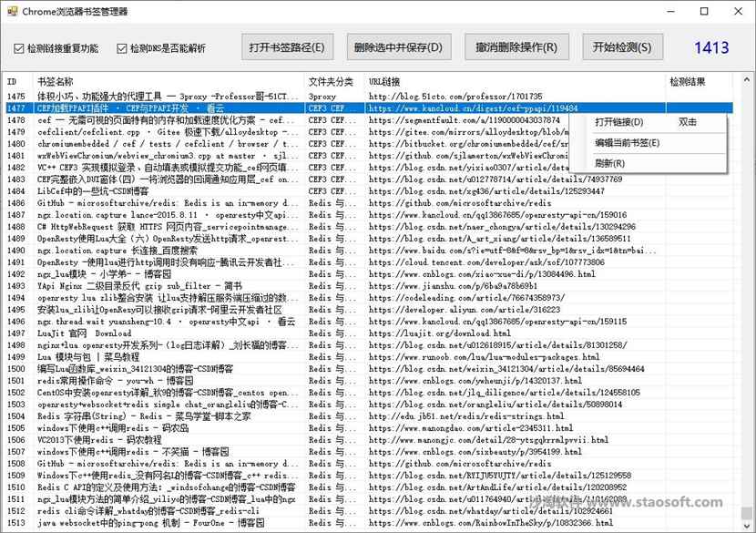Select row 1482 VC++ CEF3 实现模拟登录
This screenshot has width=756, height=533.
coord(368,168)
